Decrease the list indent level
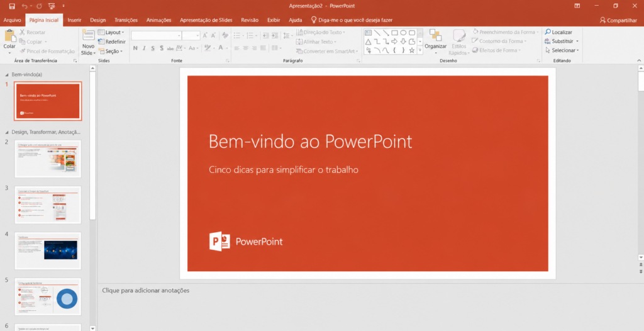This screenshot has height=331, width=644. 266,36
